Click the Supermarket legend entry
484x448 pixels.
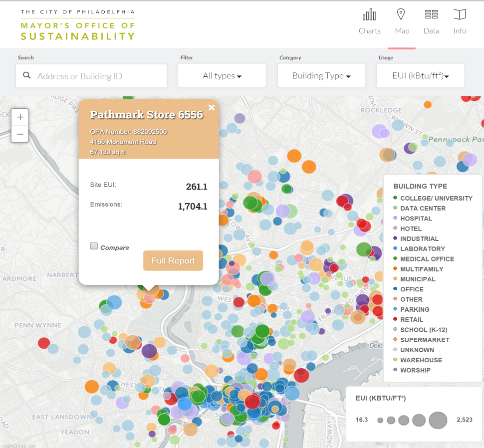point(421,340)
